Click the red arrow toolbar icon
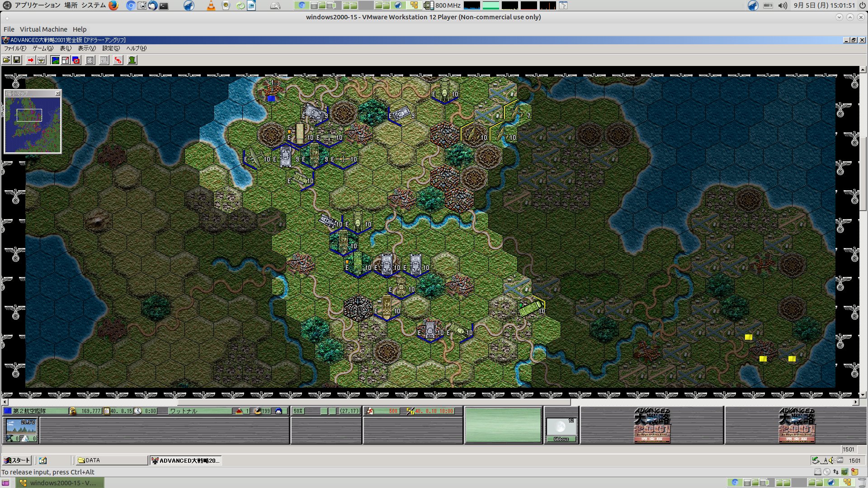Image resolution: width=868 pixels, height=488 pixels. [x=30, y=60]
